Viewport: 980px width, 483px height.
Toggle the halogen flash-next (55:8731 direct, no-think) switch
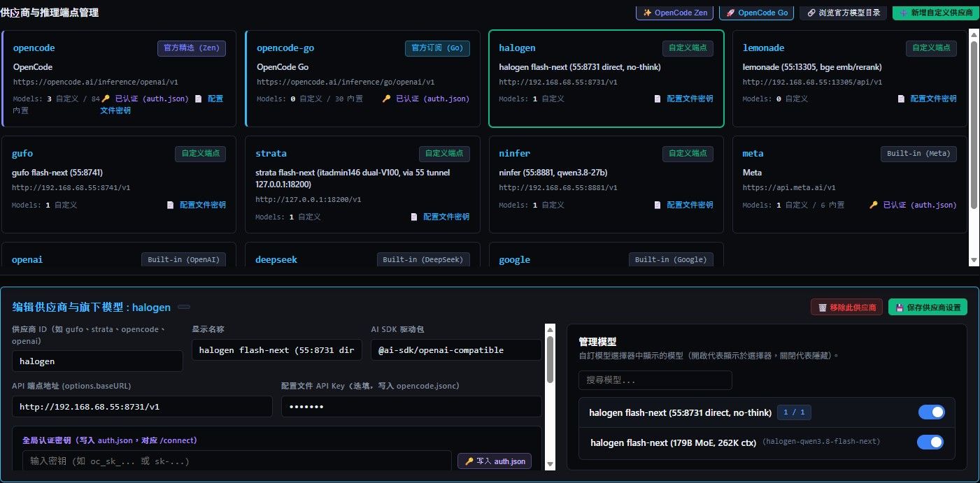[931, 412]
